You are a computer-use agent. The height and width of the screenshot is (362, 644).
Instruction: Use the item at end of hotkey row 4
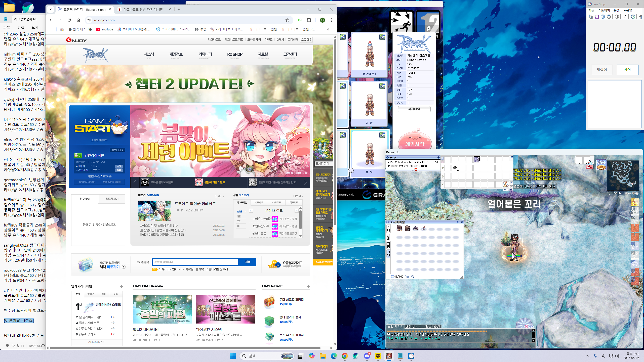coord(506,184)
